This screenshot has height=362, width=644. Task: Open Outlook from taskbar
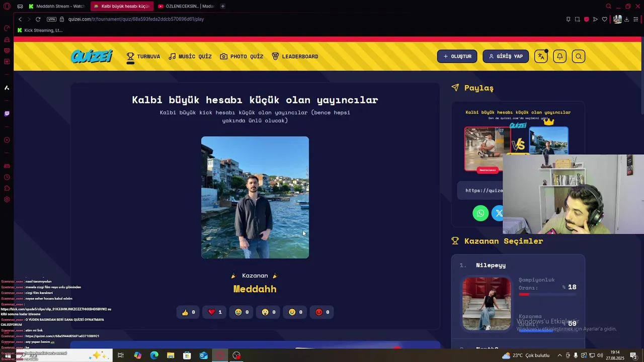[x=204, y=355]
